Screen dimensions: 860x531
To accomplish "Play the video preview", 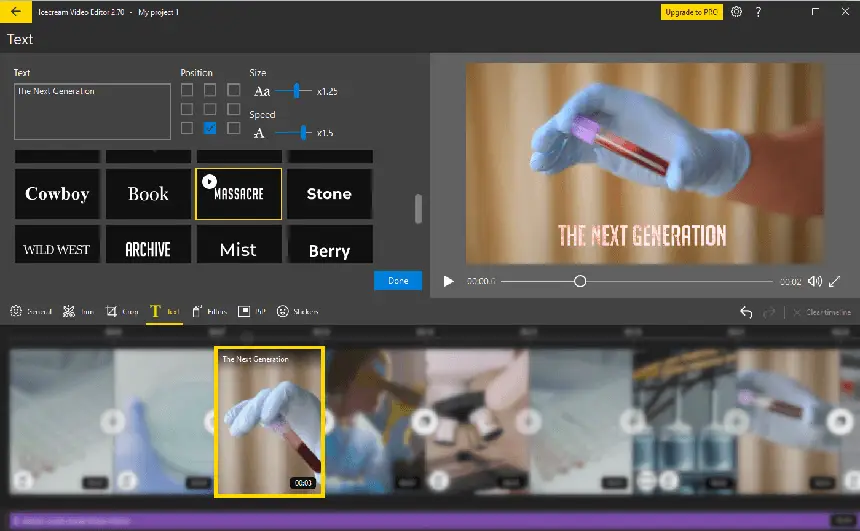I will 448,281.
